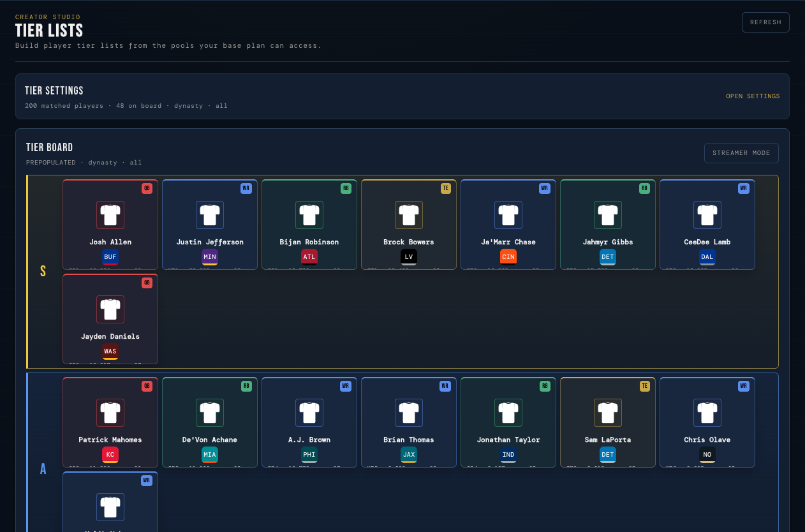Click the RB tag on Bijan Robinson's card
This screenshot has height=532, width=805.
tap(346, 188)
